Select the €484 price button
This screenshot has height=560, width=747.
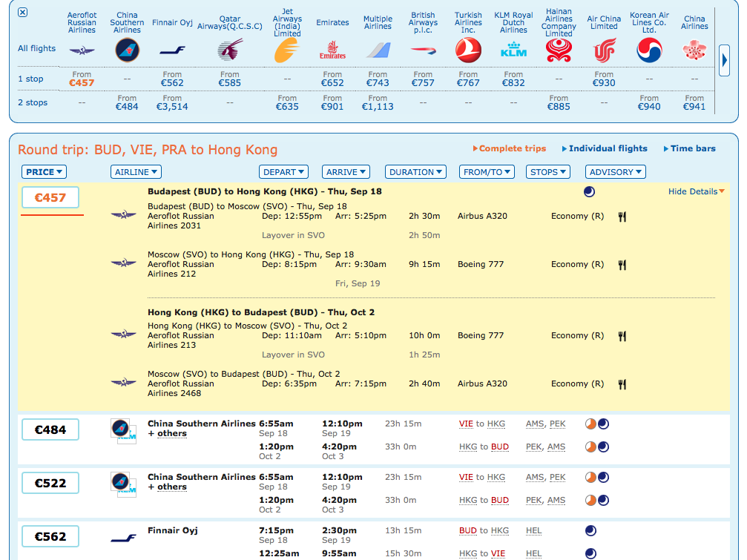[x=50, y=430]
